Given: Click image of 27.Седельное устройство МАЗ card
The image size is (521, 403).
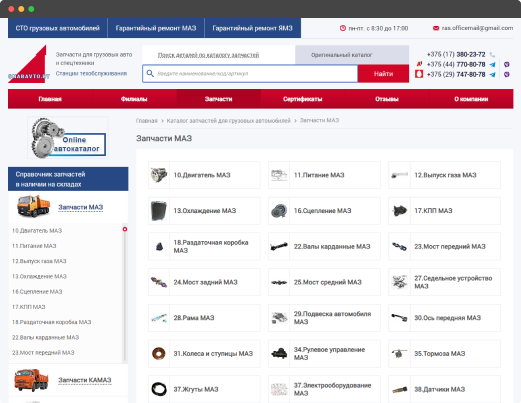Looking at the screenshot, I should point(399,282).
